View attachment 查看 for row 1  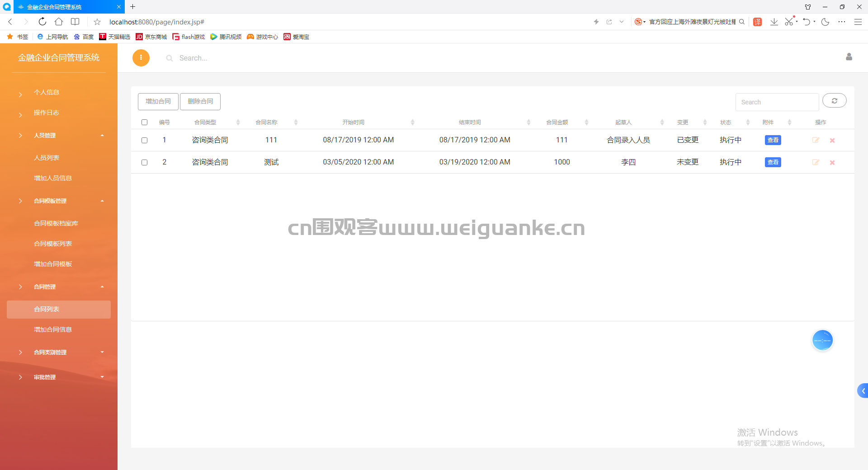(x=773, y=140)
